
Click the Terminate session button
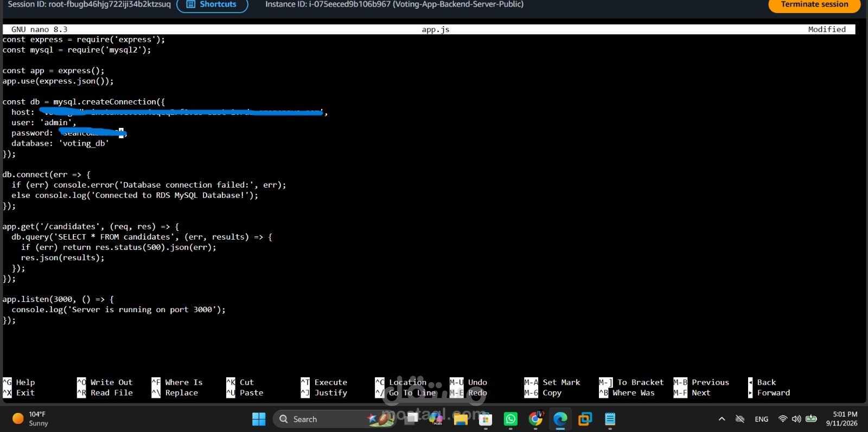pyautogui.click(x=814, y=4)
